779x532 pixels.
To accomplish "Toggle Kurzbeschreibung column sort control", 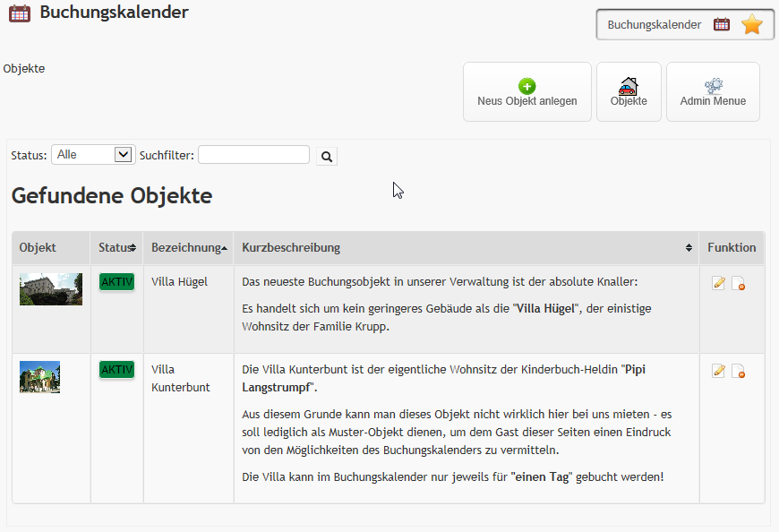I will 688,248.
